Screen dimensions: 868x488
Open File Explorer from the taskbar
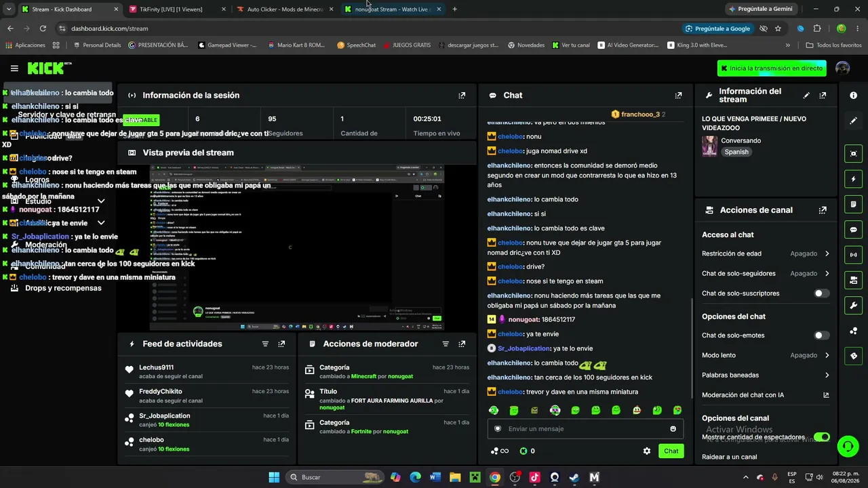[455, 477]
